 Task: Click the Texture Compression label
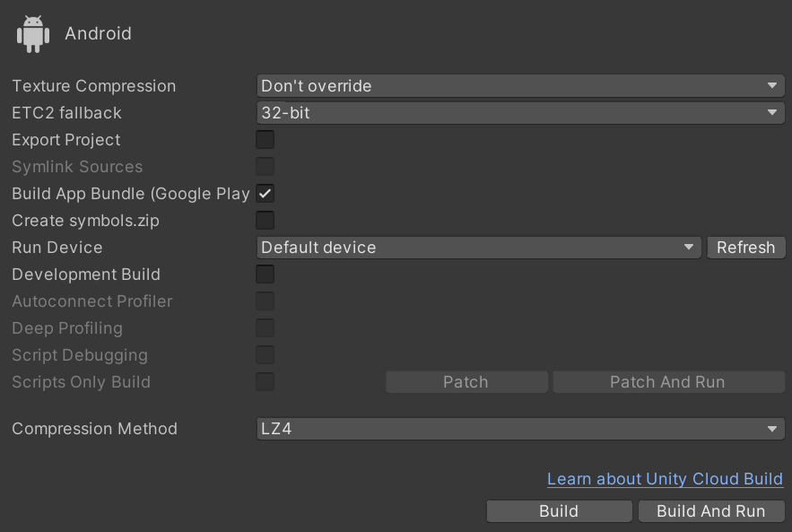pos(94,86)
